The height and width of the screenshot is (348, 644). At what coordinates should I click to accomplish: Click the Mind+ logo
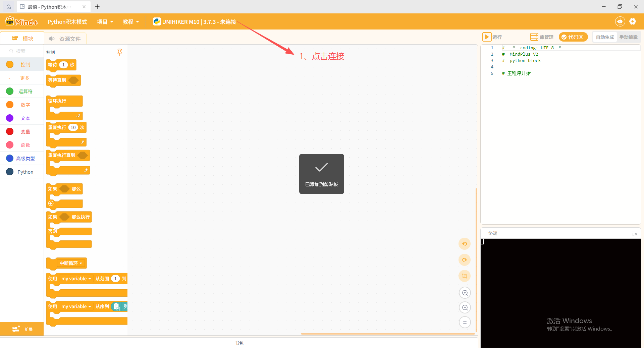22,21
